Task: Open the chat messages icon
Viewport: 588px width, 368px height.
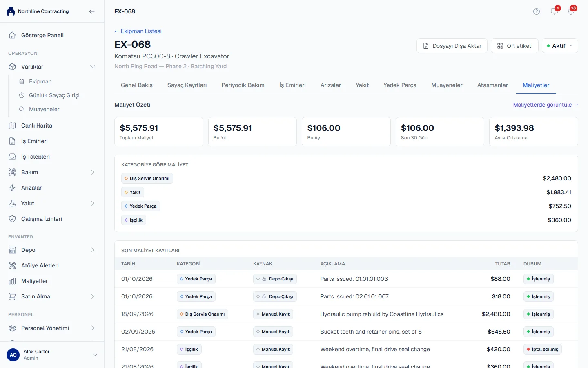Action: (x=554, y=11)
